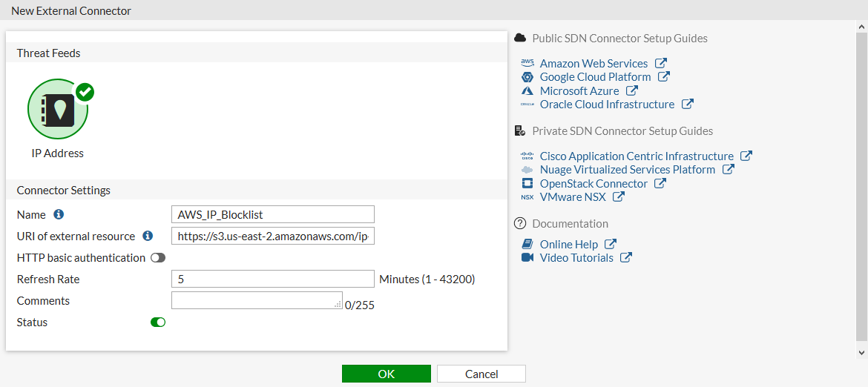Click the Refresh Rate minutes field
Viewport: 868px width, 387px height.
[272, 279]
